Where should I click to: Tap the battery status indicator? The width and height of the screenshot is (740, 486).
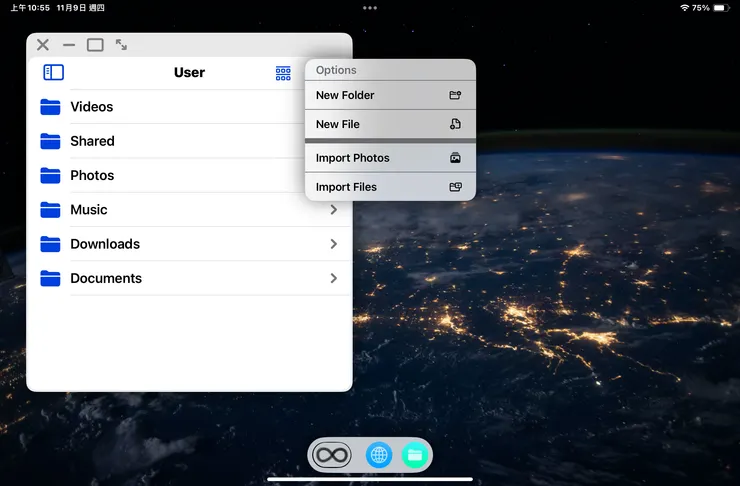click(x=720, y=7)
